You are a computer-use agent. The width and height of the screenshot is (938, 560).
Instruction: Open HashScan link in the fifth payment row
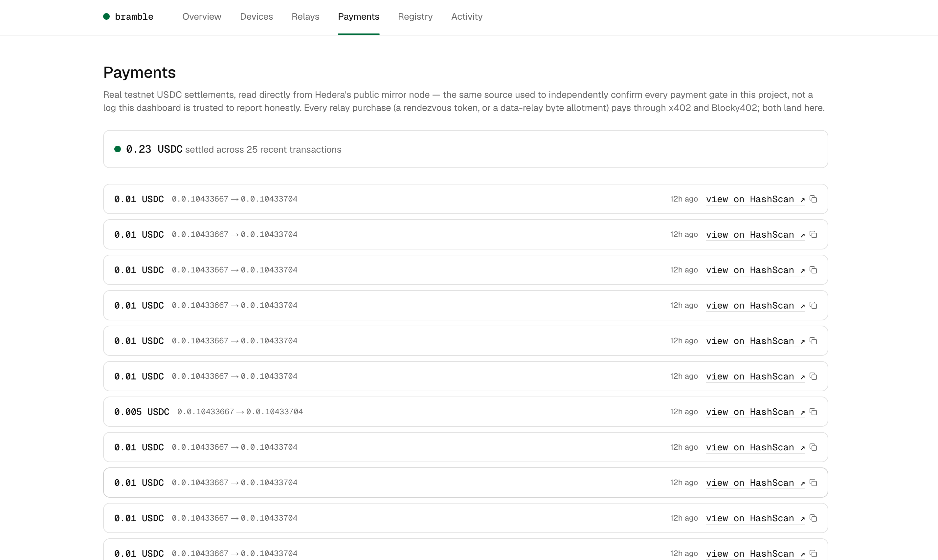[x=755, y=341]
